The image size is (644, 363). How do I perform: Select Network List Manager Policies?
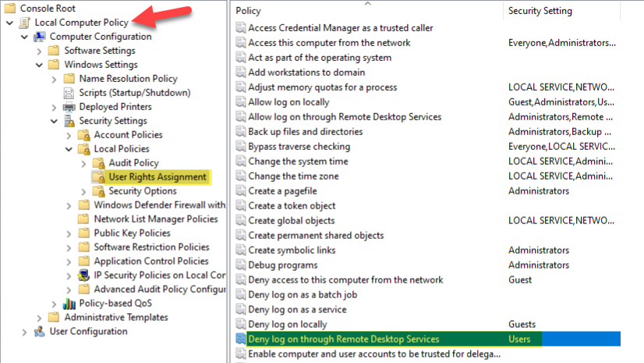pyautogui.click(x=156, y=219)
